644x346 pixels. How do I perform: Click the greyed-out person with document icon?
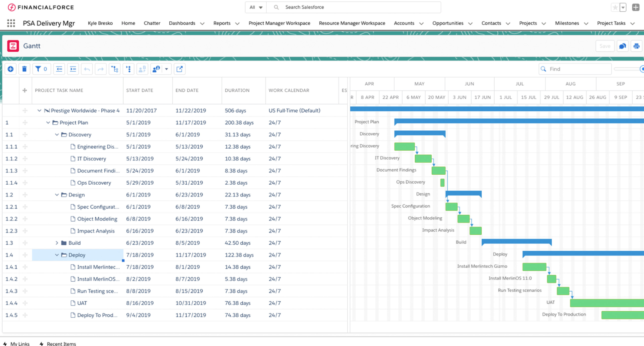142,69
